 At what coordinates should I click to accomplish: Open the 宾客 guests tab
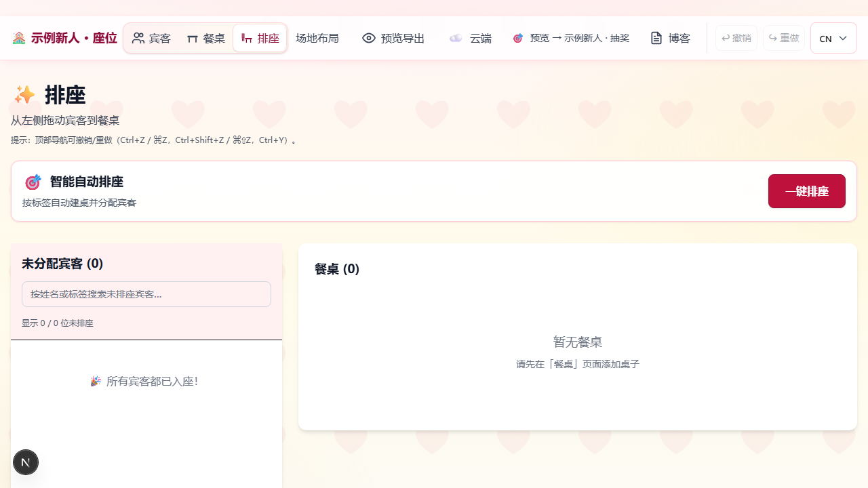click(151, 38)
